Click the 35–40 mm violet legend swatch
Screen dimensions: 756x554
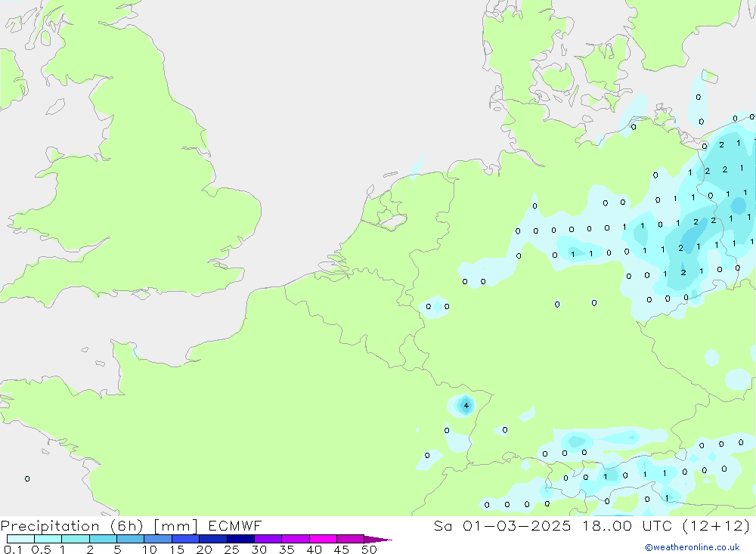tap(296, 539)
